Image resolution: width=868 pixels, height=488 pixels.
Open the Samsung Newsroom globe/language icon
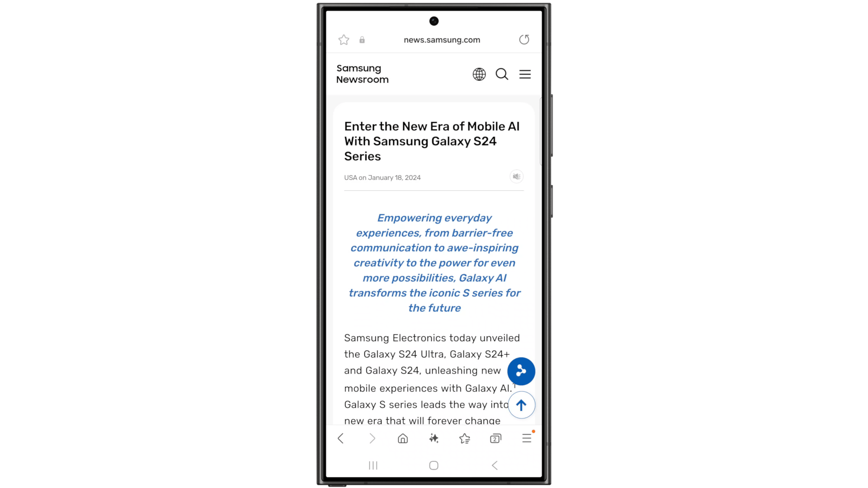pyautogui.click(x=479, y=74)
